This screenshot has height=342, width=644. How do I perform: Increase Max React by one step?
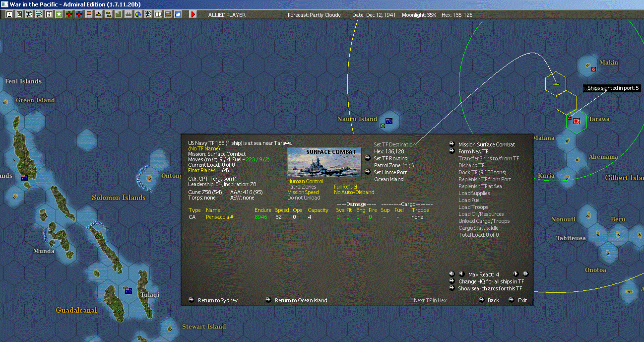coord(515,274)
